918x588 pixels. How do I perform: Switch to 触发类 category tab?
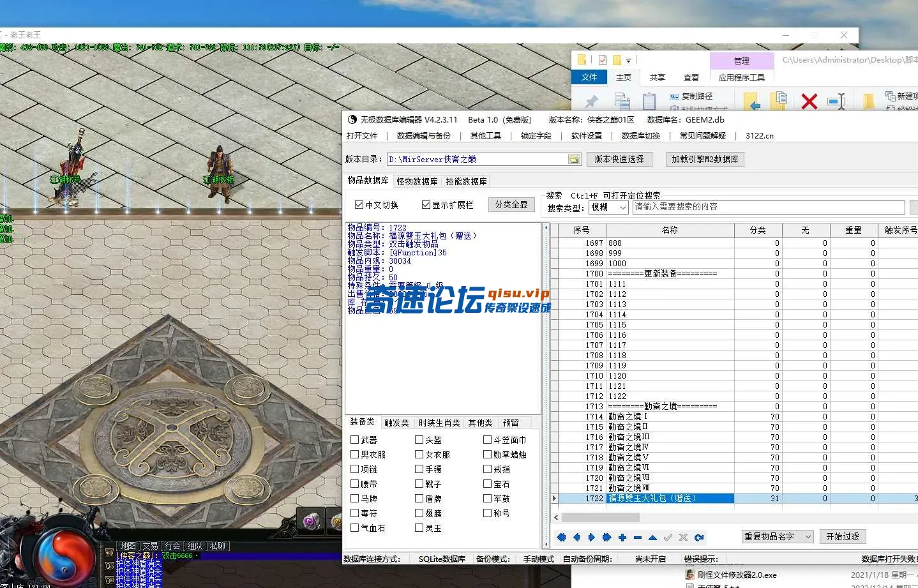point(396,423)
